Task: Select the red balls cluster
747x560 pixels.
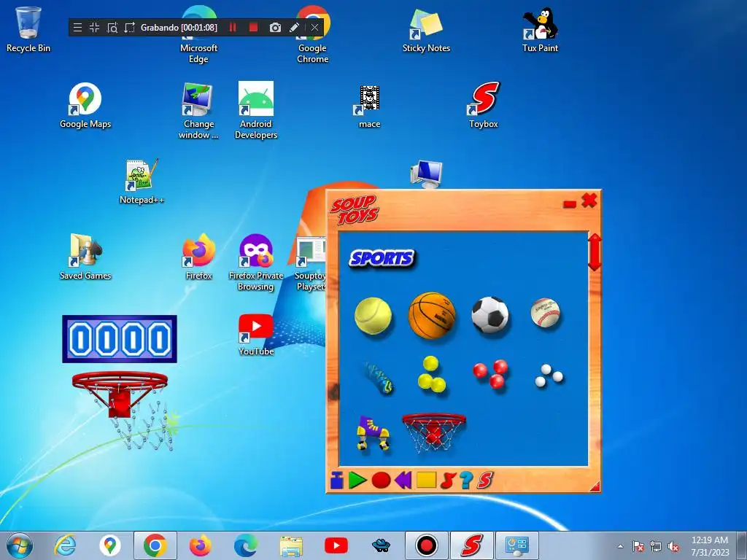Action: [x=491, y=374]
